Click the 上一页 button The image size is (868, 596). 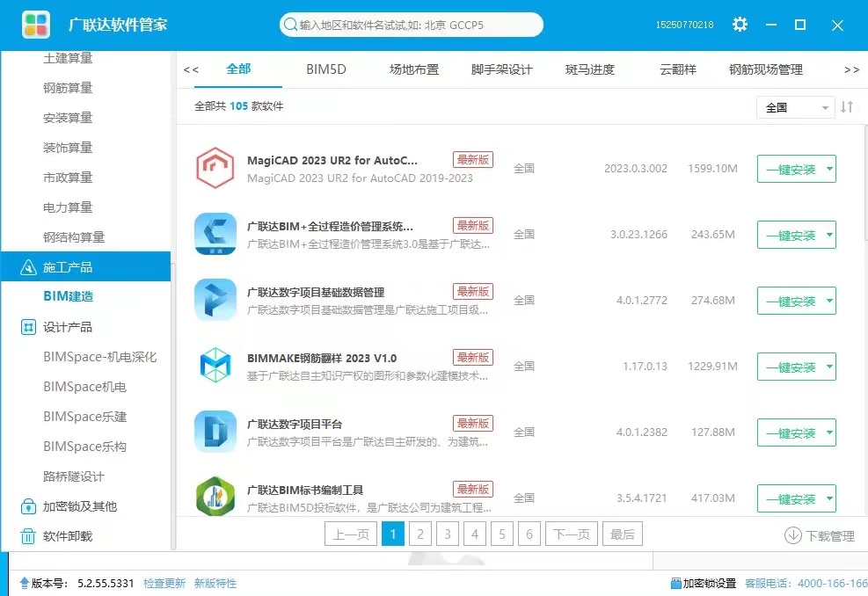(x=351, y=534)
